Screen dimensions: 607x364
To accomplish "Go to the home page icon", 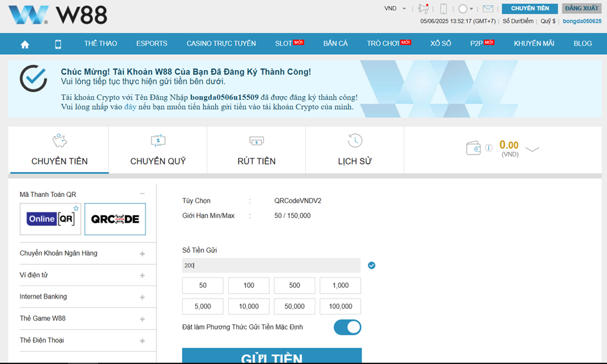I will point(25,44).
